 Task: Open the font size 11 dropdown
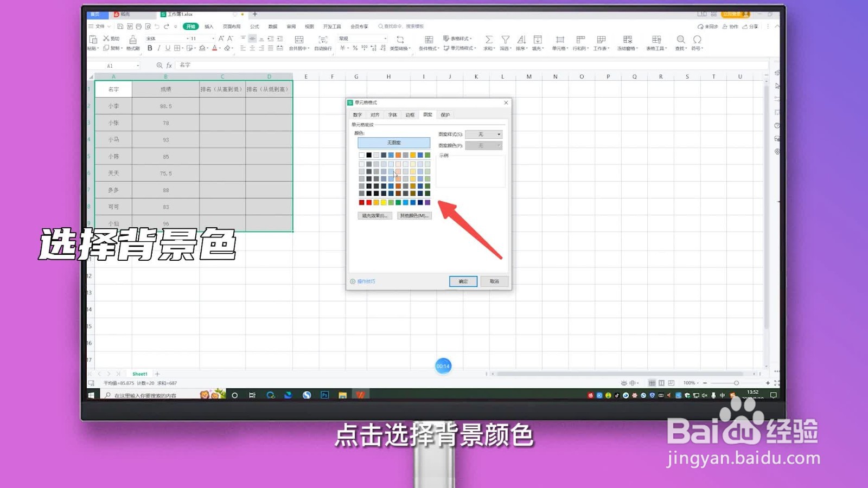pyautogui.click(x=213, y=38)
